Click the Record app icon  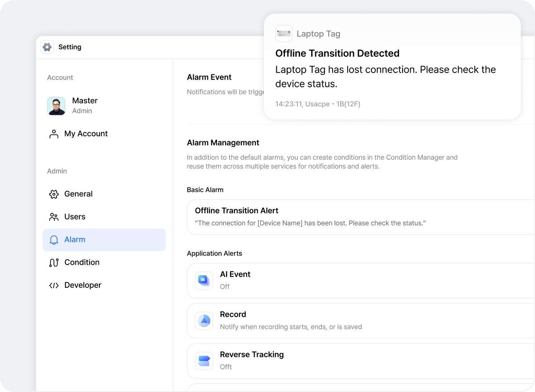(204, 320)
